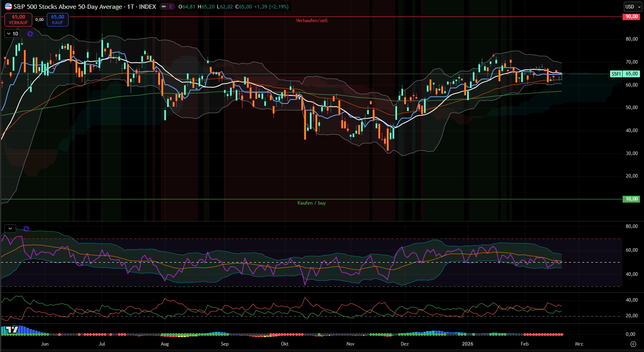Image resolution: width=644 pixels, height=352 pixels.
Task: Click the 2026 marker on time axis
Action: (x=467, y=344)
